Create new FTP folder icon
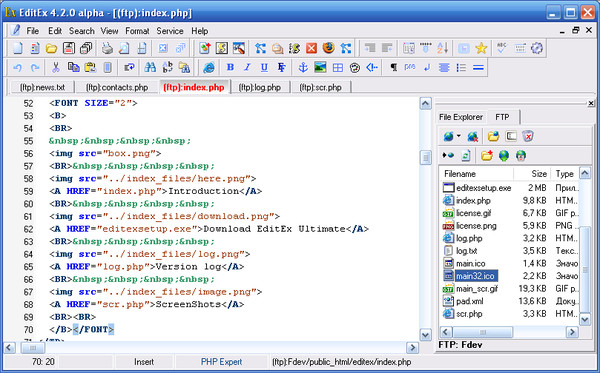This screenshot has width=600, height=373. [x=487, y=155]
